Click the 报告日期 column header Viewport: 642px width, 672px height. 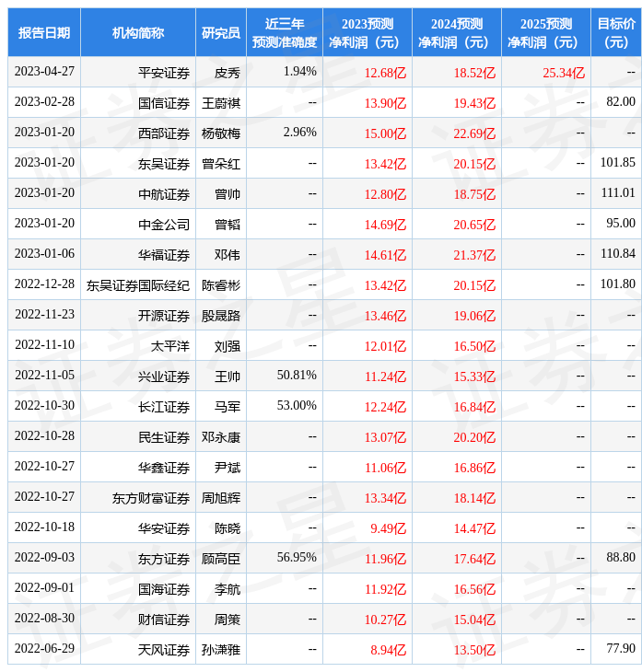[44, 33]
